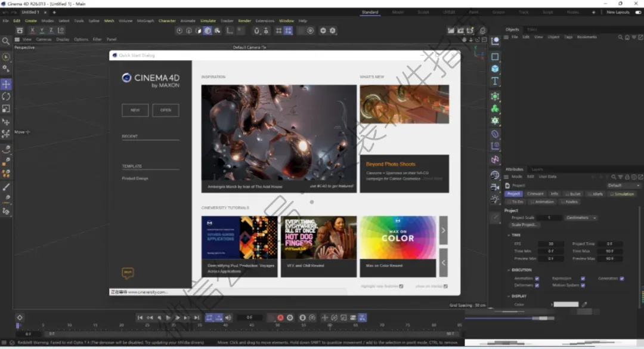Click the timeline playhead at frame 0
The width and height of the screenshot is (644, 349).
(x=18, y=325)
